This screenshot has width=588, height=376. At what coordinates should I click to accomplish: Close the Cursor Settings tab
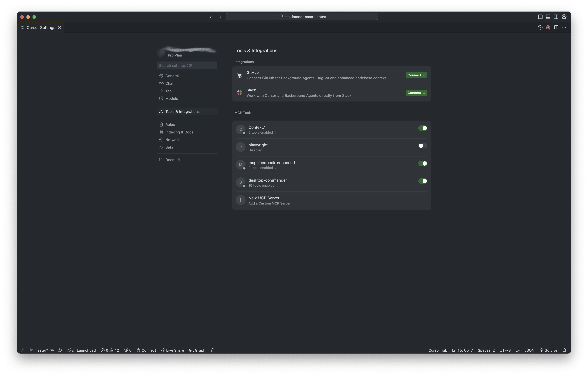point(60,27)
